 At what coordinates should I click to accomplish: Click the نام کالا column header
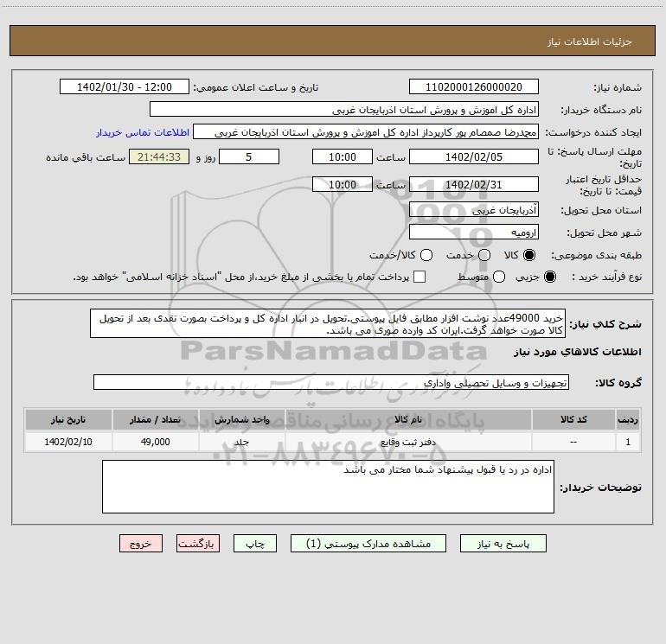click(408, 419)
